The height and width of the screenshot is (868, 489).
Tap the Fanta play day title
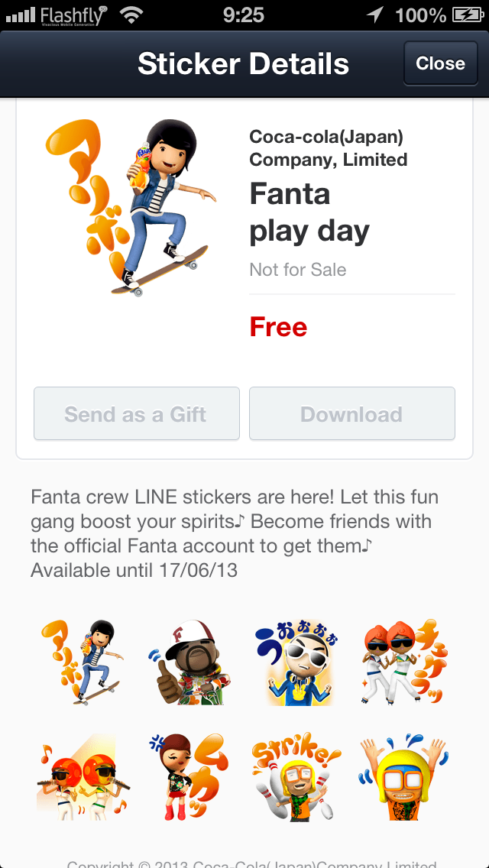point(309,212)
